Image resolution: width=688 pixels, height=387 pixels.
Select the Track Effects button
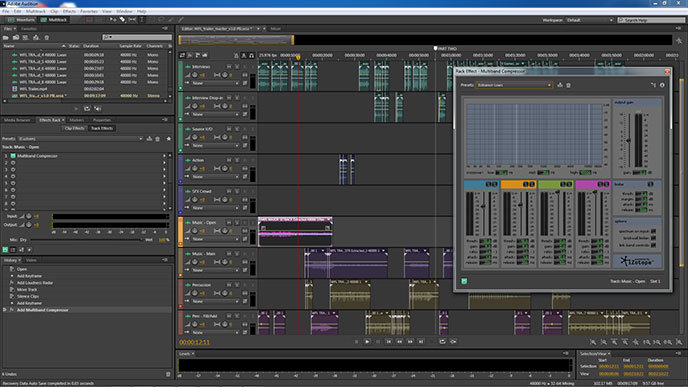tap(102, 128)
